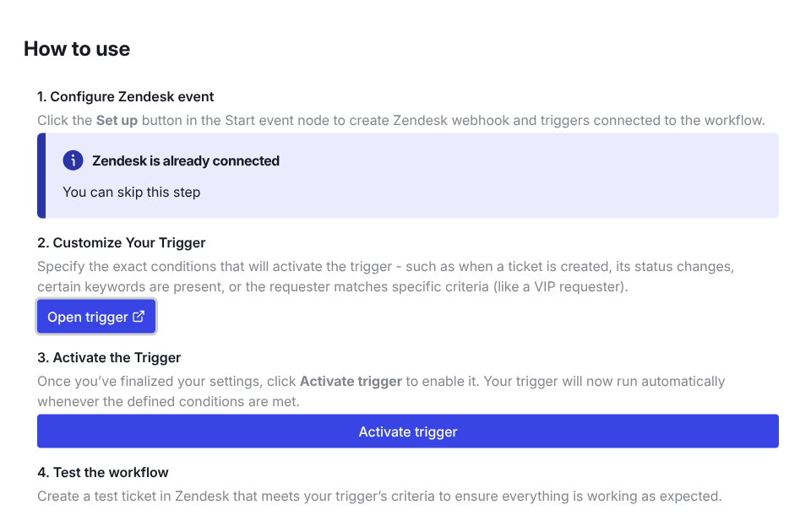This screenshot has height=532, width=800.
Task: Click the Configure Zendesk event step title
Action: (x=125, y=96)
